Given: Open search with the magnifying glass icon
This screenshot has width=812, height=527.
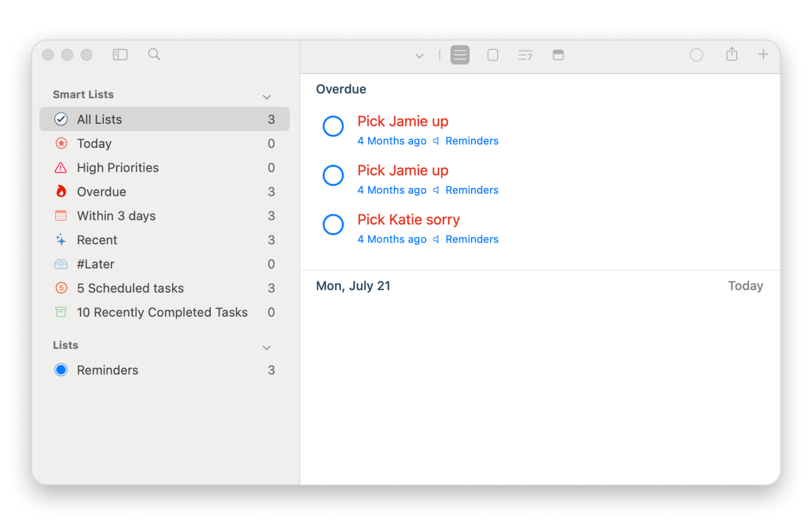Looking at the screenshot, I should [154, 54].
